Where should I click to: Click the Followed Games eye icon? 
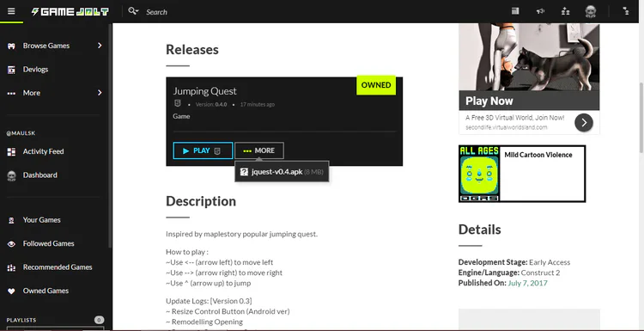[11, 244]
